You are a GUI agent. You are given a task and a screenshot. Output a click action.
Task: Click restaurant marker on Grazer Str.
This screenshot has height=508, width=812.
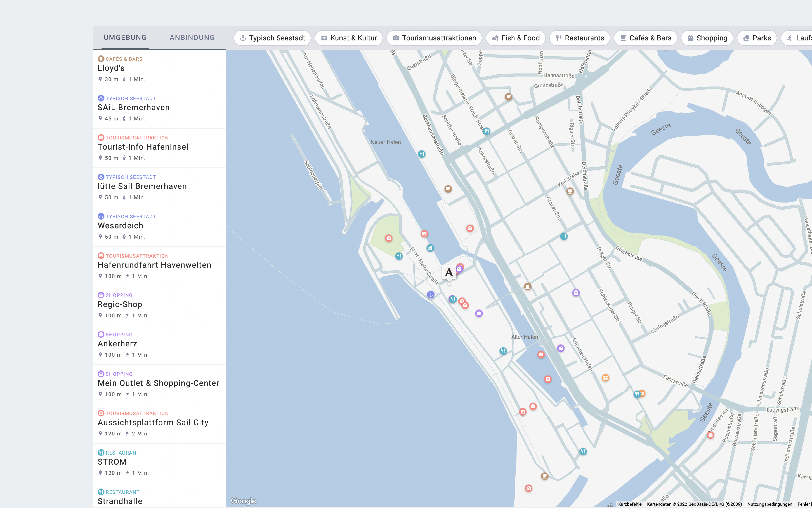[x=564, y=237]
